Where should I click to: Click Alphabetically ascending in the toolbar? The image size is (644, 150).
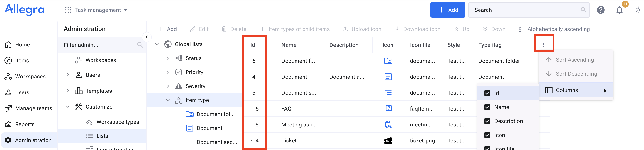[554, 29]
